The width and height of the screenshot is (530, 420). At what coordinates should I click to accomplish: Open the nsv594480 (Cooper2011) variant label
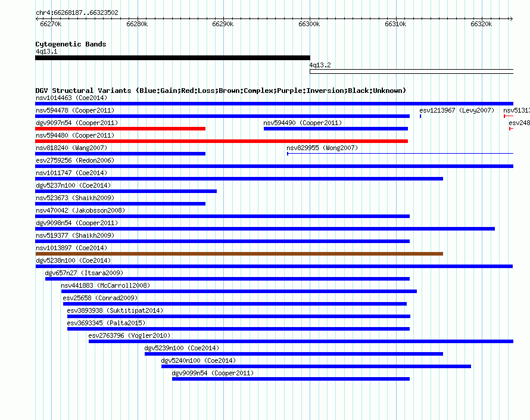coord(75,135)
